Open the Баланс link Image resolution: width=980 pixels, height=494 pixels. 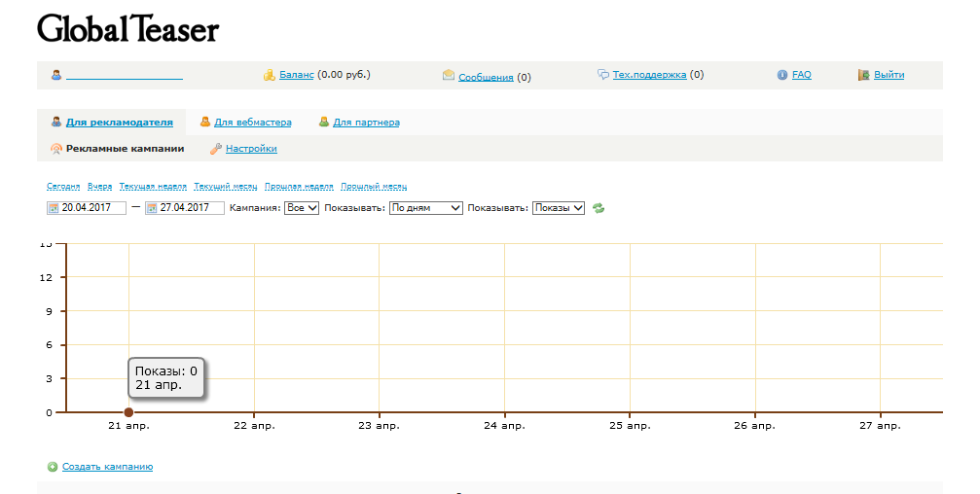[x=296, y=74]
